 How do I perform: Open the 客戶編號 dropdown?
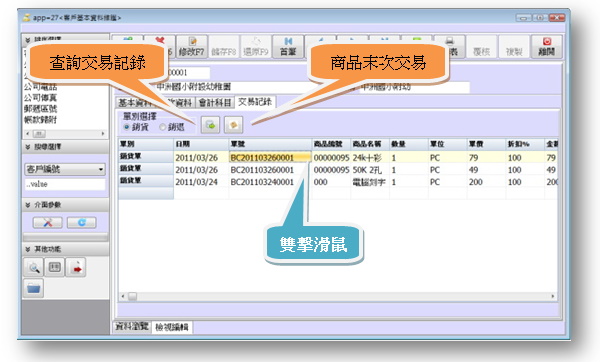[65, 169]
